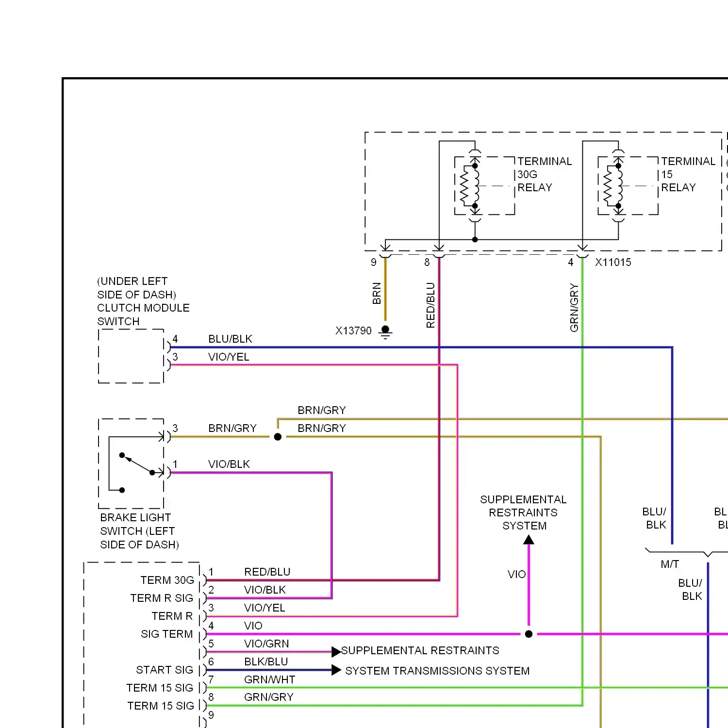Select the SIG TERM terminal label
Screen dimensions: 728x728
click(x=167, y=634)
